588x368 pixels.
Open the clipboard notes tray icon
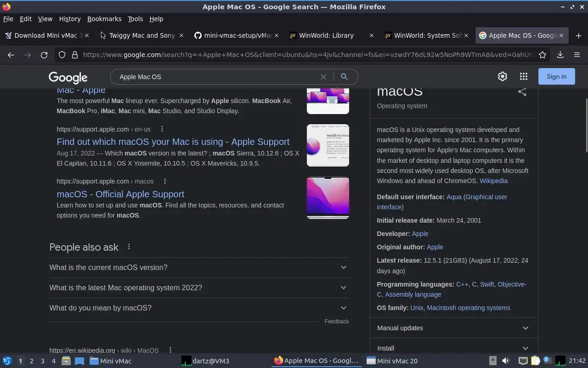tap(535, 361)
